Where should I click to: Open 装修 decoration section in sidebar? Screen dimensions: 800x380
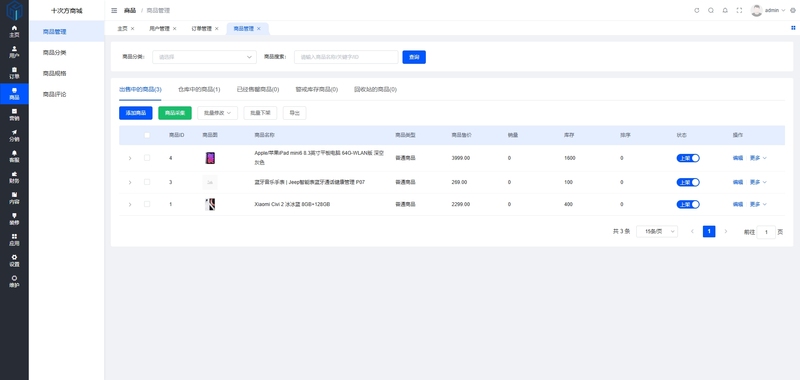point(14,219)
